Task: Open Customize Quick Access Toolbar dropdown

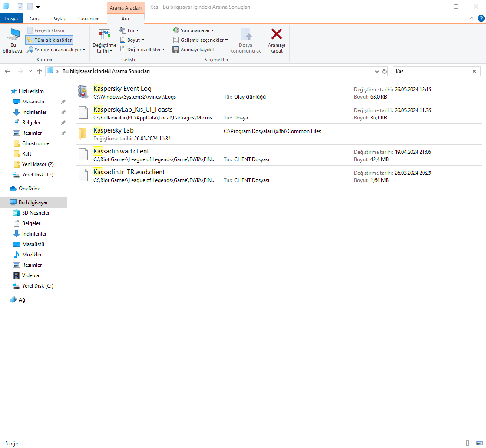Action: tap(38, 7)
